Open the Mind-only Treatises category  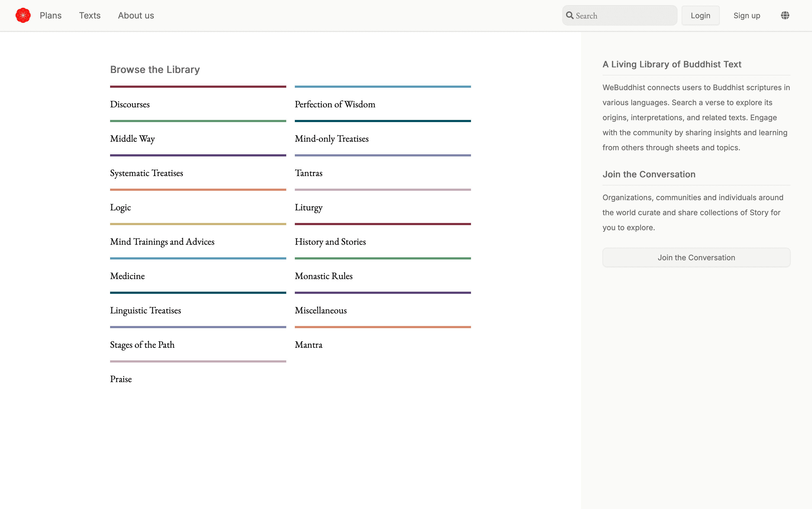point(331,139)
